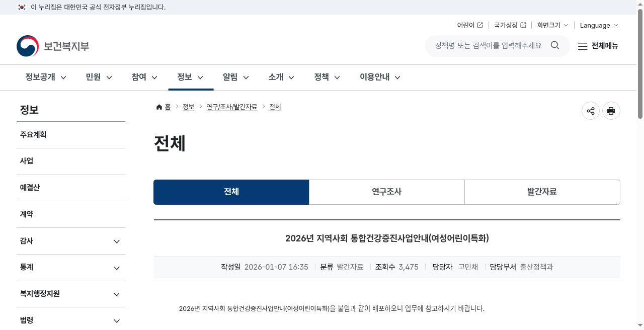The image size is (644, 330).
Task: Open the 전체메뉴 hamburger menu
Action: pyautogui.click(x=598, y=46)
